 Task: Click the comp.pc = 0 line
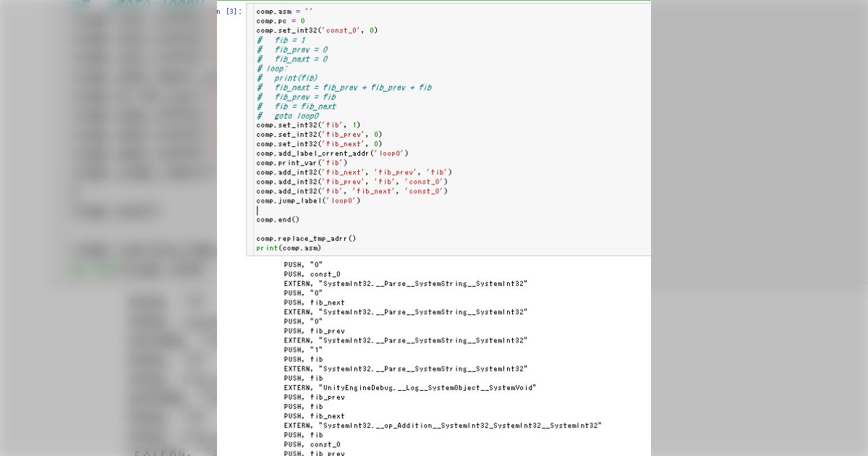click(281, 21)
